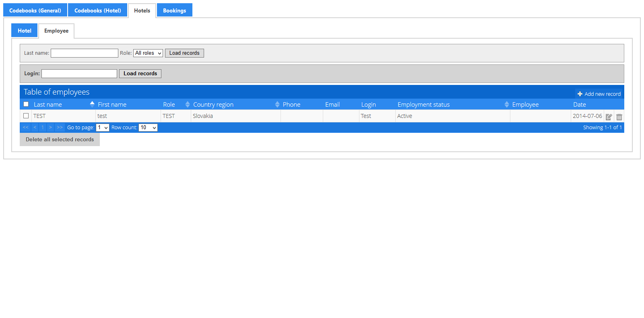The height and width of the screenshot is (318, 644).
Task: Open the Hotel sub-tab
Action: click(x=25, y=31)
